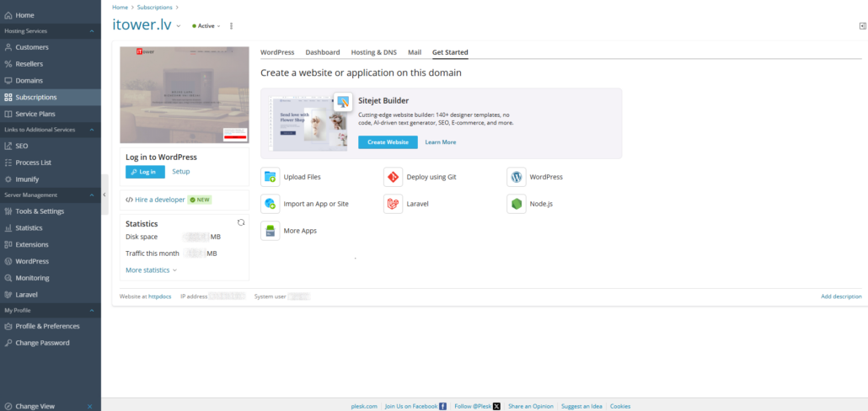The image size is (868, 411).
Task: Click the Extensions puzzle icon in sidebar
Action: 8,244
